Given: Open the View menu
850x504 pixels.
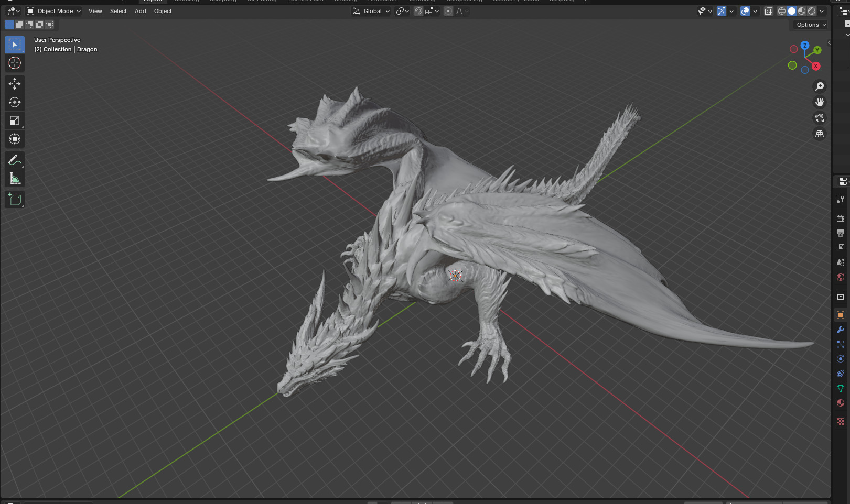Looking at the screenshot, I should 95,11.
